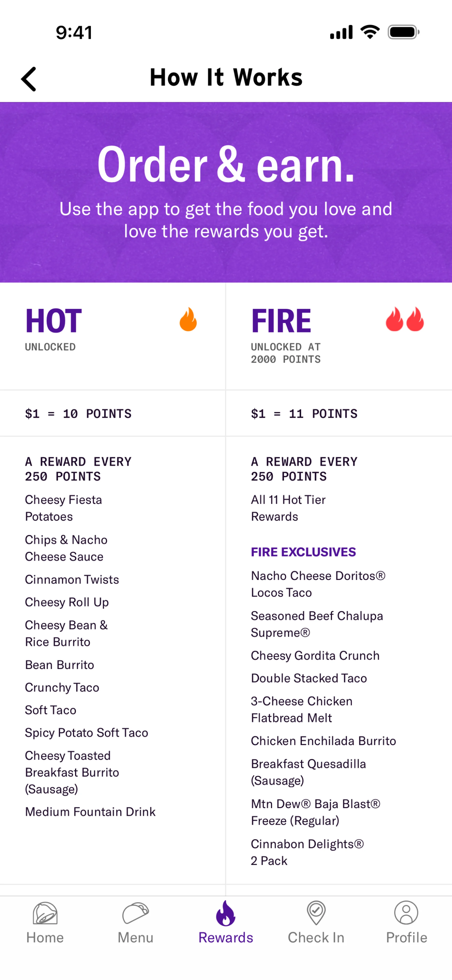This screenshot has width=452, height=980.
Task: Tap the Menu taco icon
Action: 135,913
